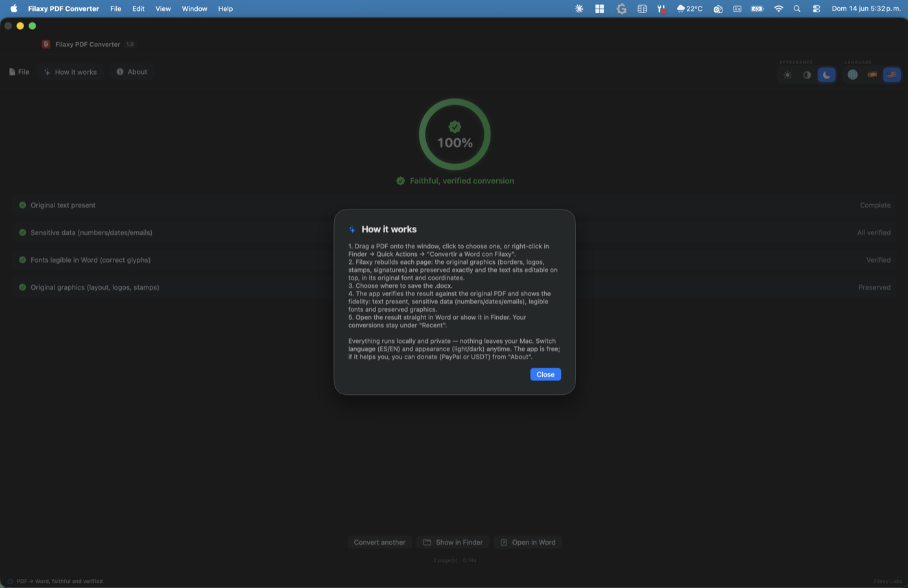This screenshot has width=908, height=588.
Task: Select the auto contrast appearance option
Action: pyautogui.click(x=807, y=75)
